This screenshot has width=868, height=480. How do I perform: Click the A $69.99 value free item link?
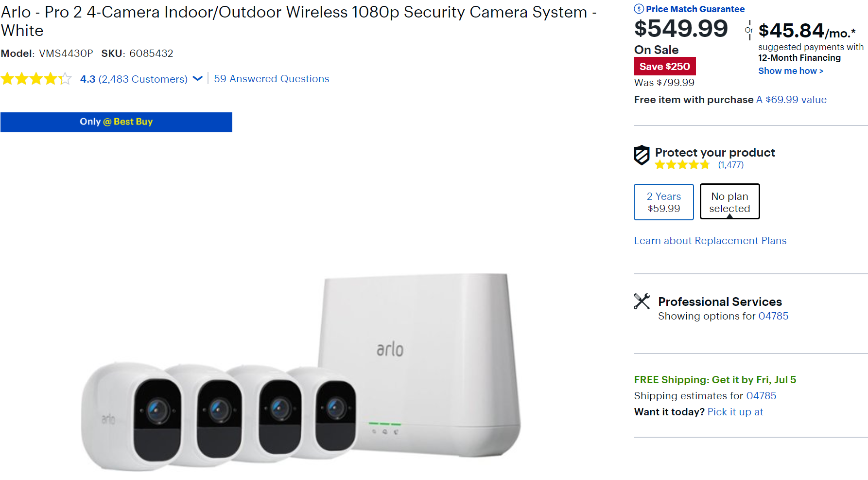pos(791,99)
